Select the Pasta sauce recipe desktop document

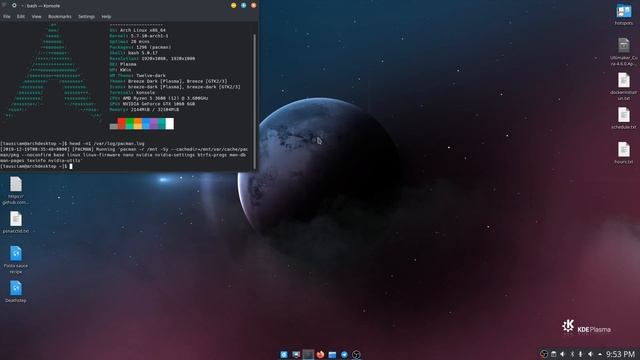tap(16, 260)
